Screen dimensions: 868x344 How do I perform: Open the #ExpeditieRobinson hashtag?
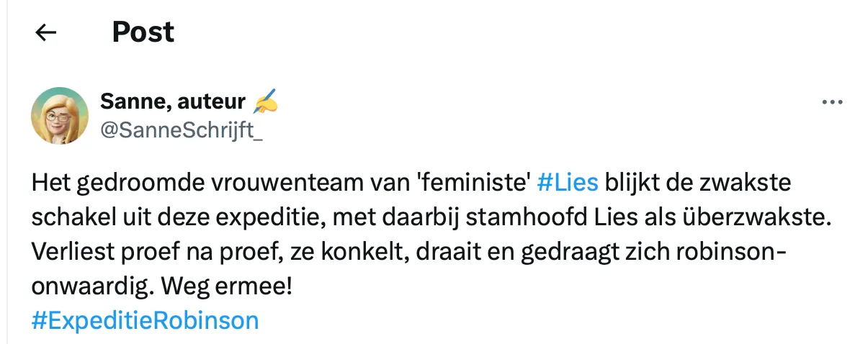(145, 320)
